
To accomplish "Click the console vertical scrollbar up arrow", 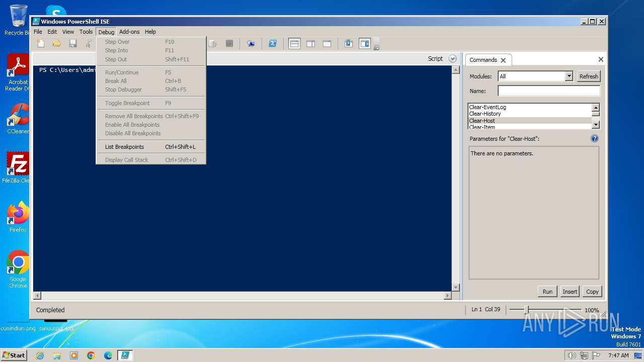I will coord(456,70).
